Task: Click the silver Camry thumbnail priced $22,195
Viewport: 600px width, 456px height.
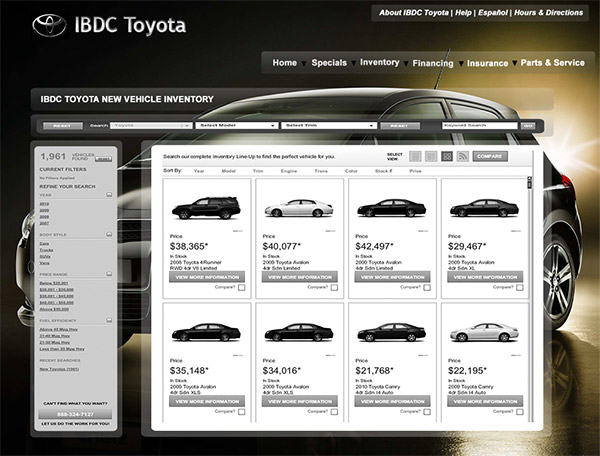Action: pyautogui.click(x=484, y=332)
